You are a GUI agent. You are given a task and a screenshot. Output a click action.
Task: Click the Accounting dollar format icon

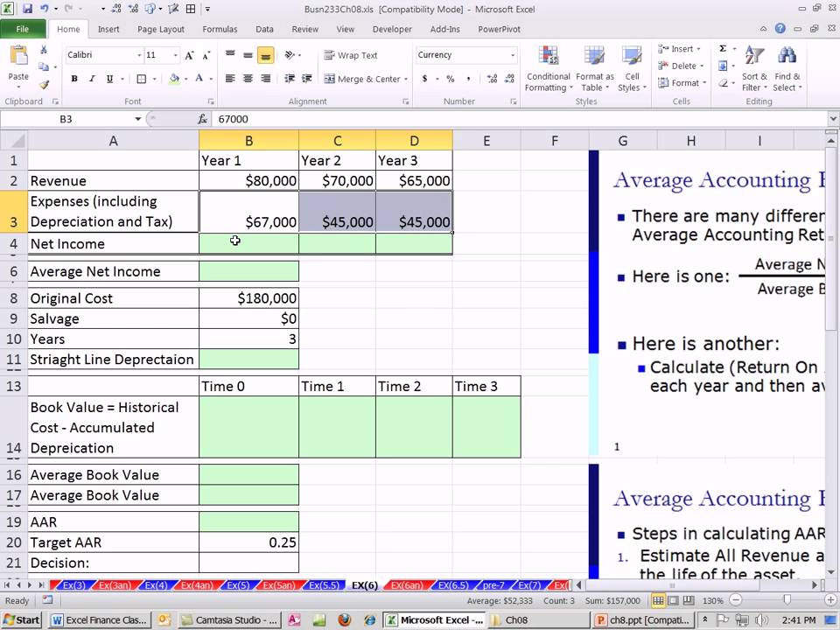pyautogui.click(x=425, y=79)
